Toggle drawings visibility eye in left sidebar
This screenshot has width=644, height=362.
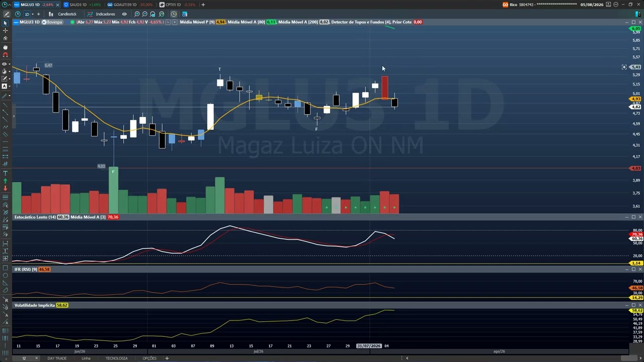[5, 64]
